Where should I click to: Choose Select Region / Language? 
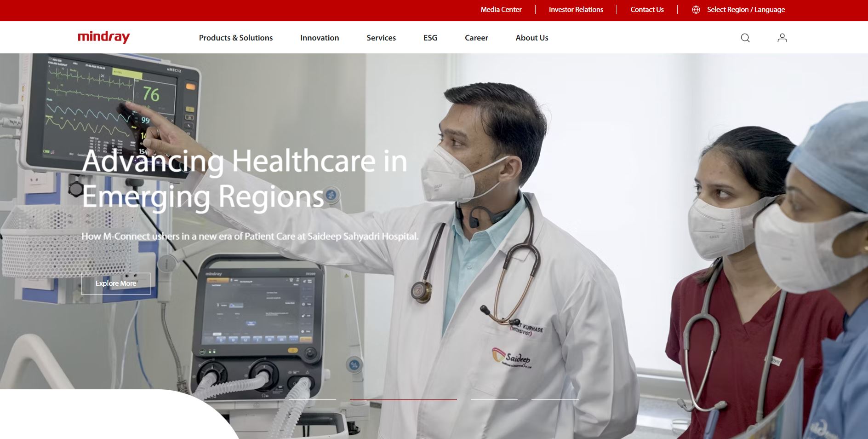point(746,10)
